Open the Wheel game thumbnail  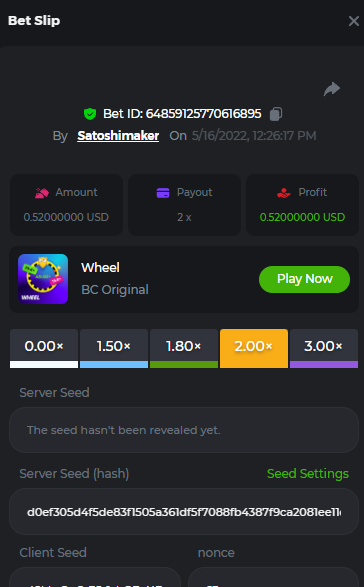(43, 279)
